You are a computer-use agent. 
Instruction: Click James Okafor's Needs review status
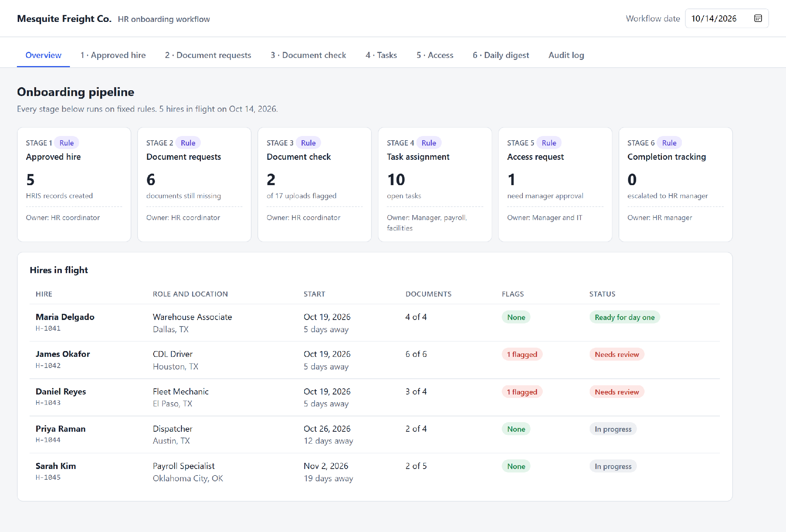coord(617,354)
